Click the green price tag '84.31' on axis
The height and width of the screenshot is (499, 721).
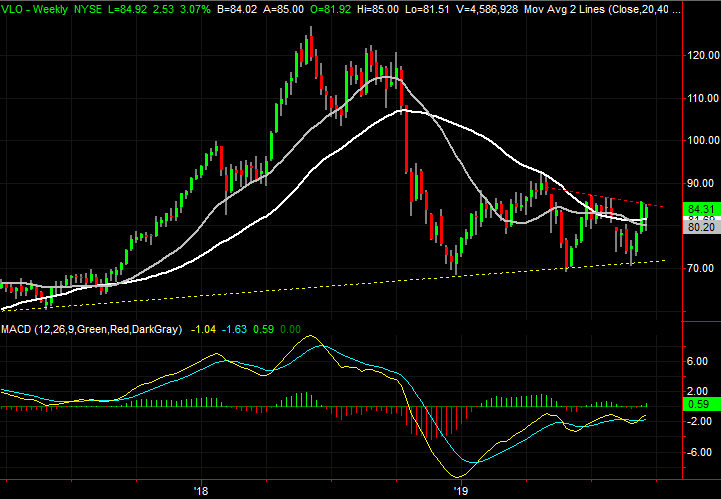702,209
